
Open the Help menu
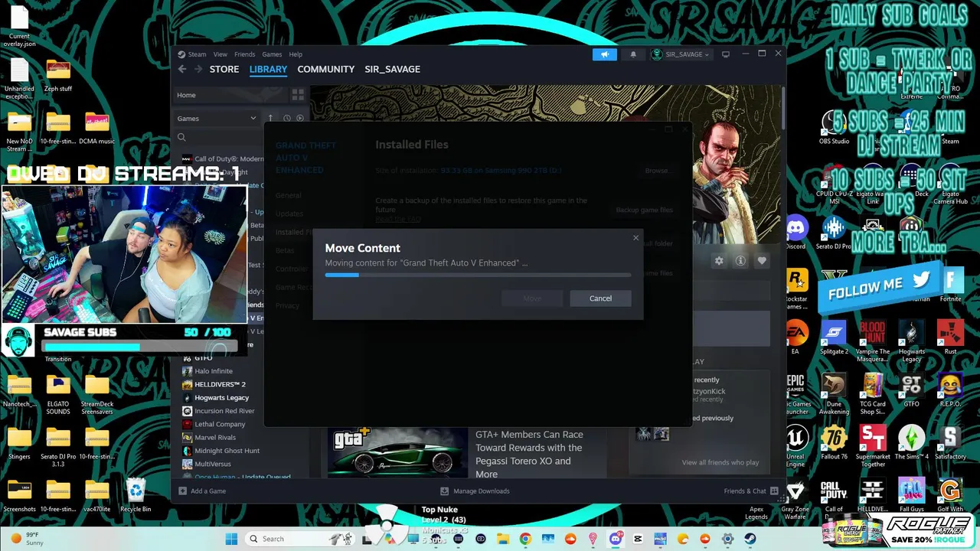(x=296, y=54)
